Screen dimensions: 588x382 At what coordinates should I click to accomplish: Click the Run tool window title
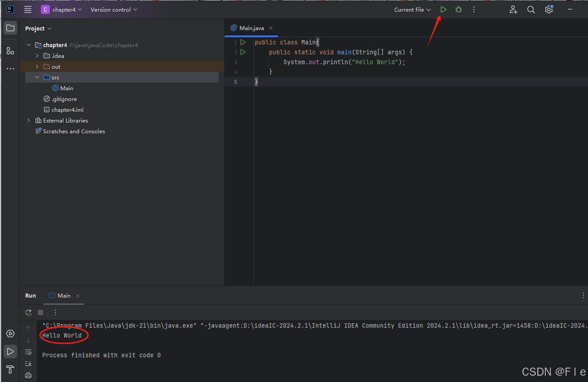[31, 295]
